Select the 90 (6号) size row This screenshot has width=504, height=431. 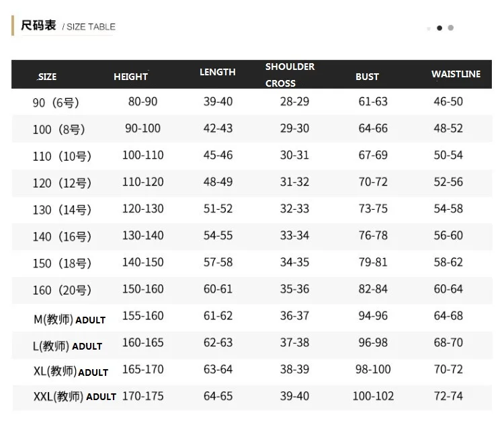tap(252, 102)
